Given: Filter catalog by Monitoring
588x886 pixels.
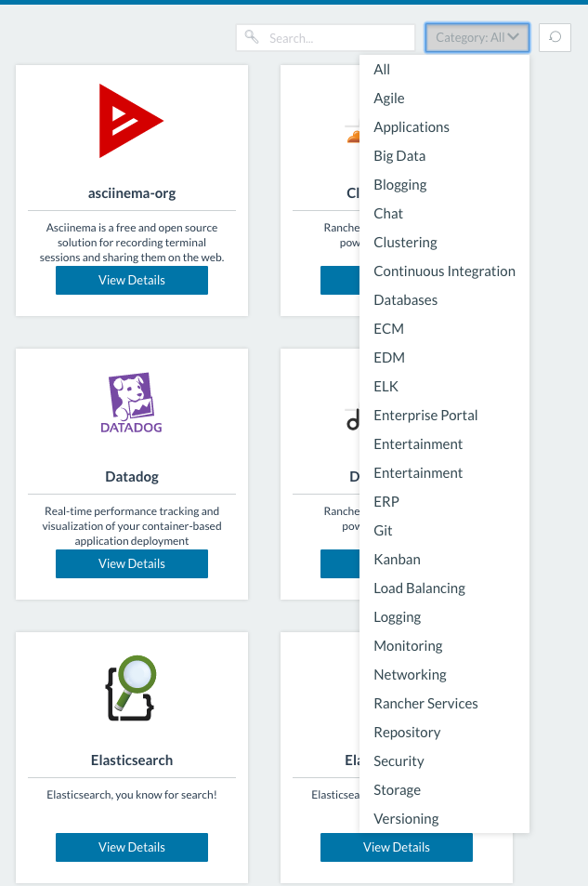Looking at the screenshot, I should (x=408, y=646).
